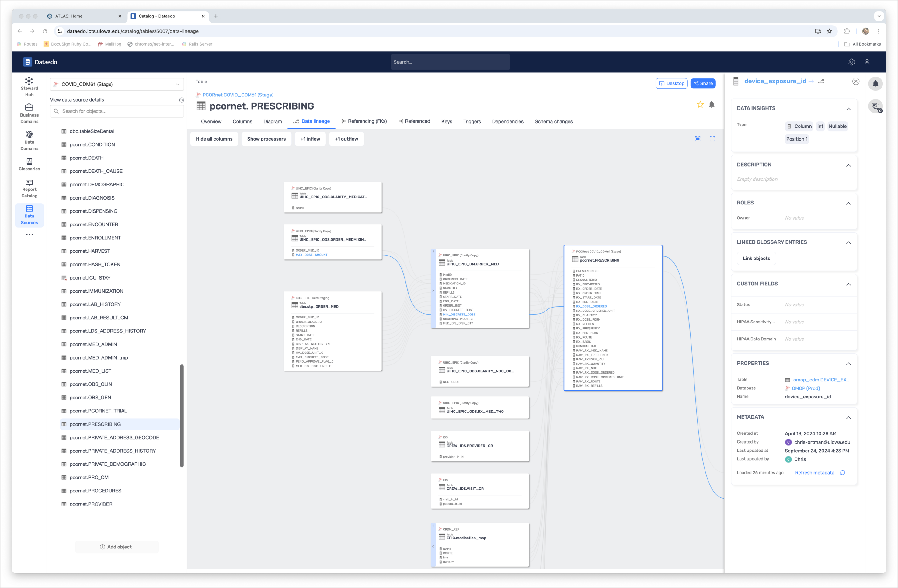Click fit-to-screen lineage diagram icon
This screenshot has width=898, height=588.
(x=698, y=139)
